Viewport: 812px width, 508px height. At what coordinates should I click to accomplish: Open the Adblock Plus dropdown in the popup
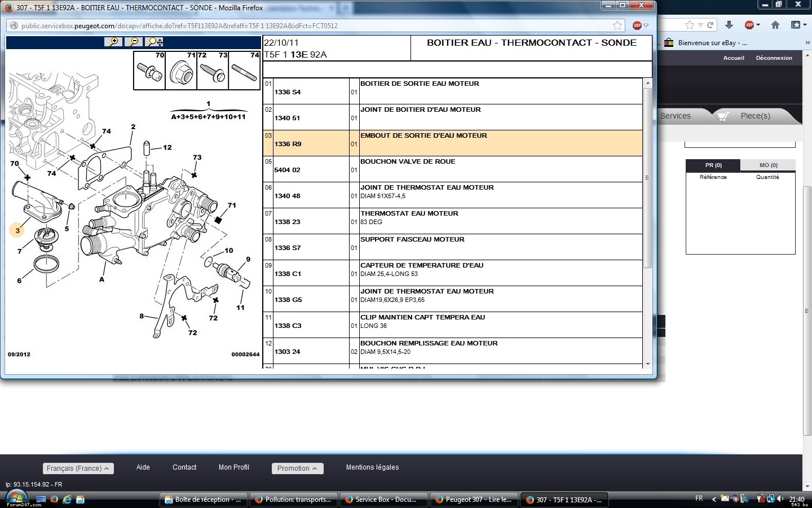pyautogui.click(x=640, y=25)
